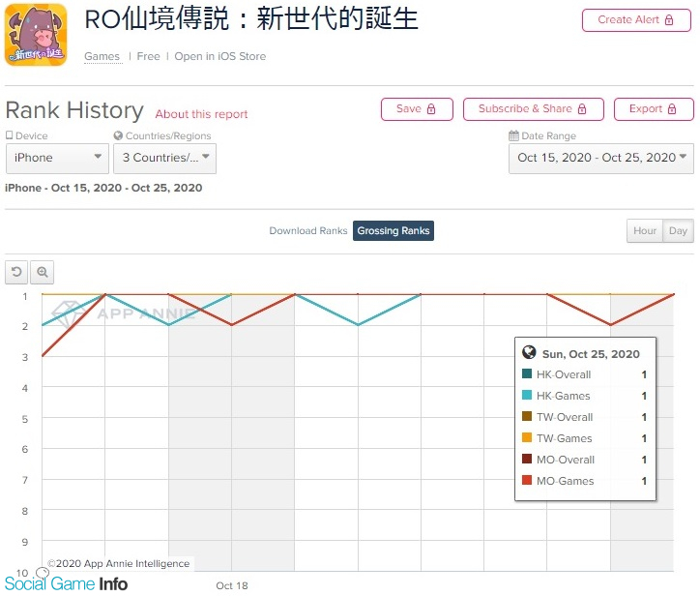This screenshot has height=596, width=700.
Task: Click the Sun, Oct 25, 2020 tooltip heading
Action: 591,354
